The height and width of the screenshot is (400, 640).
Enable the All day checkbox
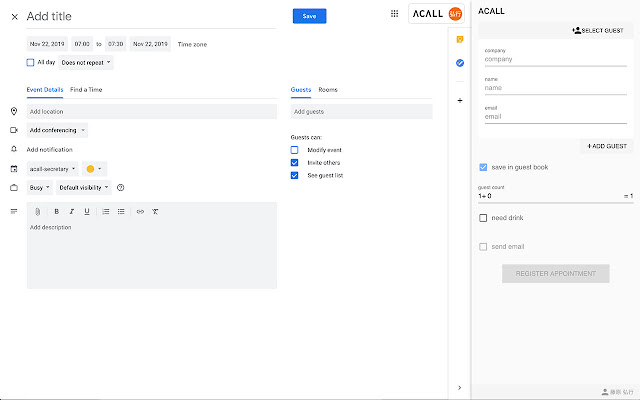coord(31,62)
